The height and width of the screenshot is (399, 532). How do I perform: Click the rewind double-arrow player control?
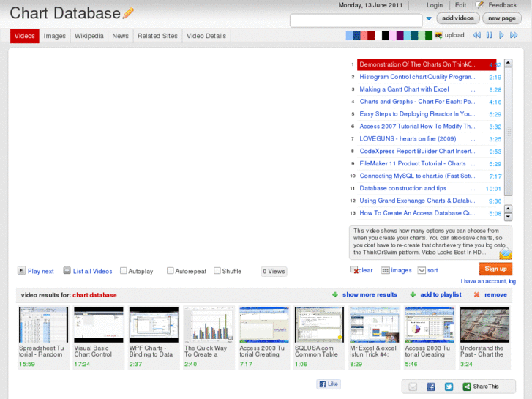pyautogui.click(x=476, y=35)
